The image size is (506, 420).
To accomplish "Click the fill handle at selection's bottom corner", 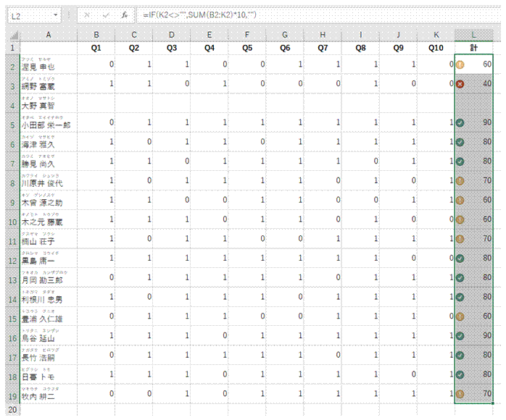I will tap(493, 403).
